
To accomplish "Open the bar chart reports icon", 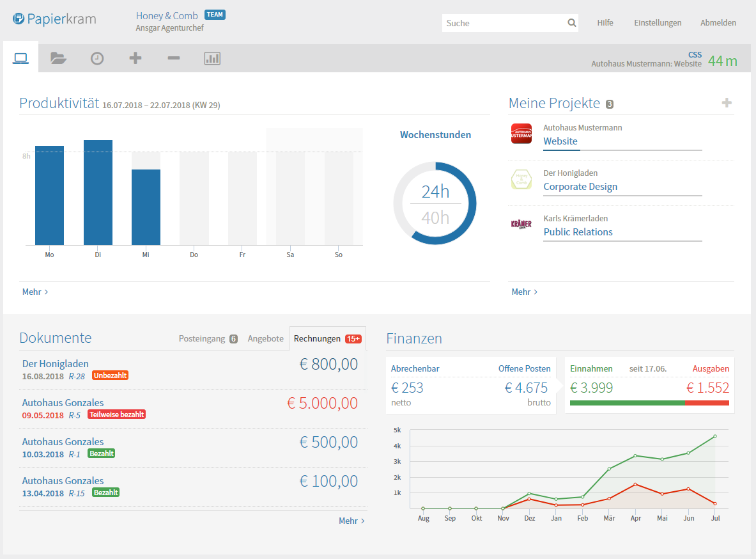I will 212,59.
